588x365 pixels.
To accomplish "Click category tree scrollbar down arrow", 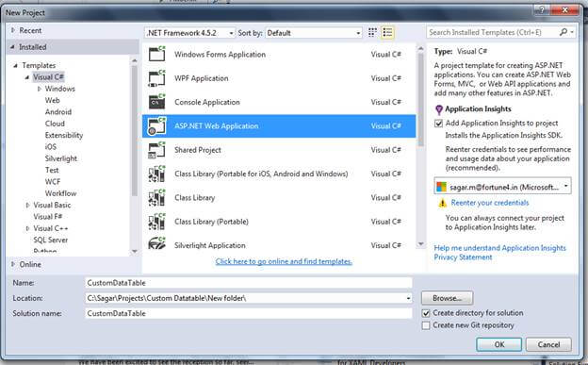I will click(x=135, y=251).
